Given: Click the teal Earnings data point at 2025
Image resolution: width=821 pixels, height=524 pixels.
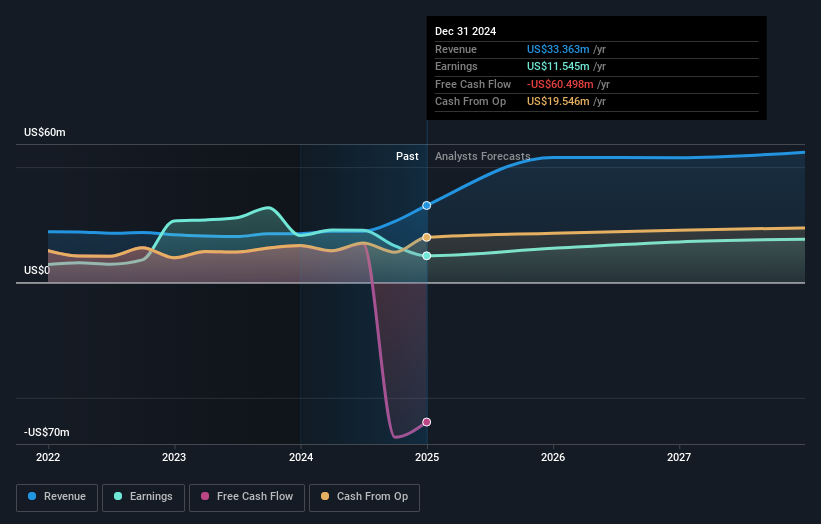Looking at the screenshot, I should click(427, 255).
